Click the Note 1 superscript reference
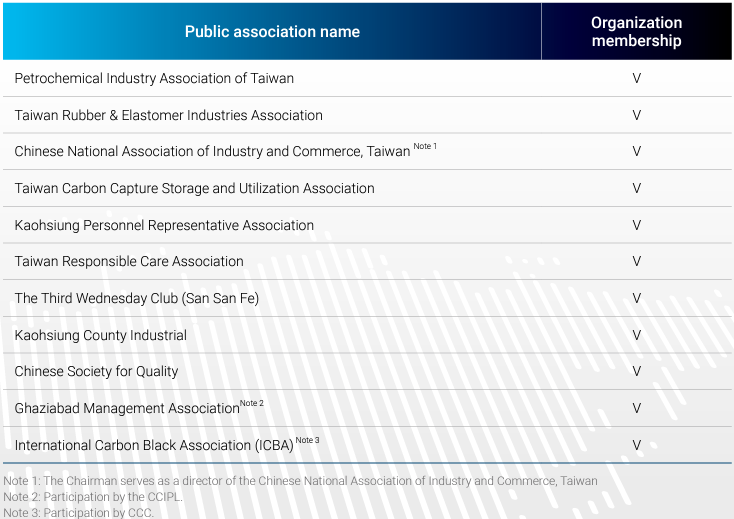 (425, 146)
